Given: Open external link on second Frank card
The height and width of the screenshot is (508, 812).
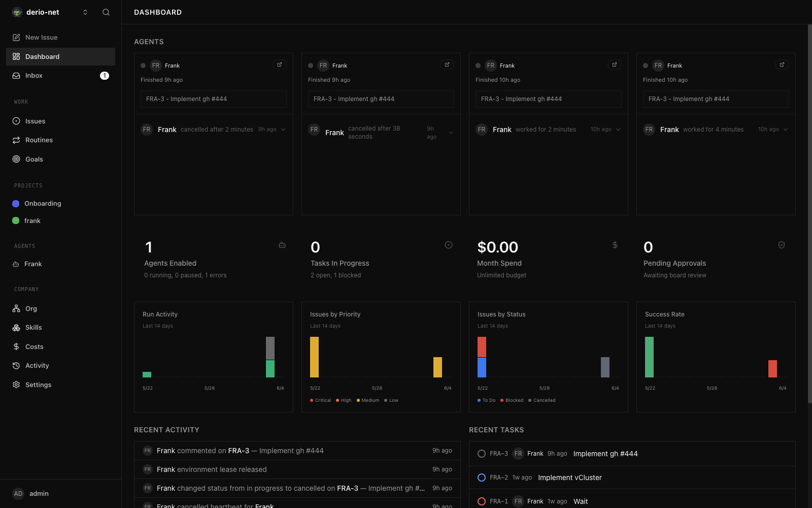Looking at the screenshot, I should 447,65.
